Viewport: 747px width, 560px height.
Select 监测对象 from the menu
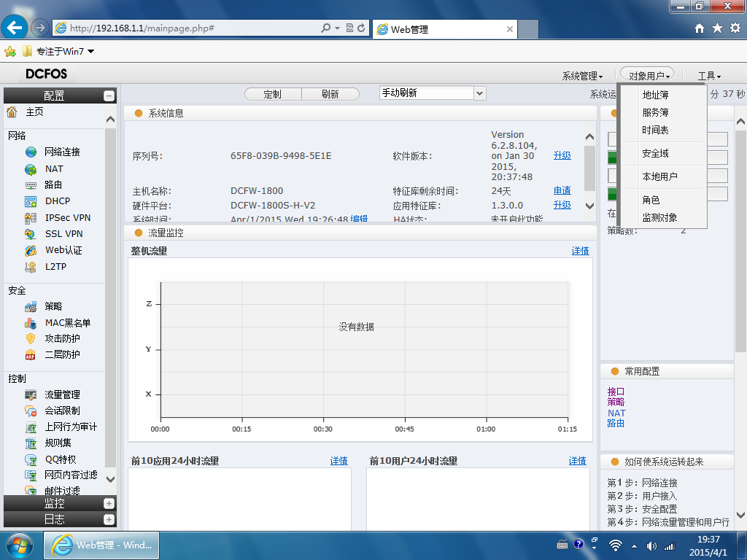pos(659,217)
